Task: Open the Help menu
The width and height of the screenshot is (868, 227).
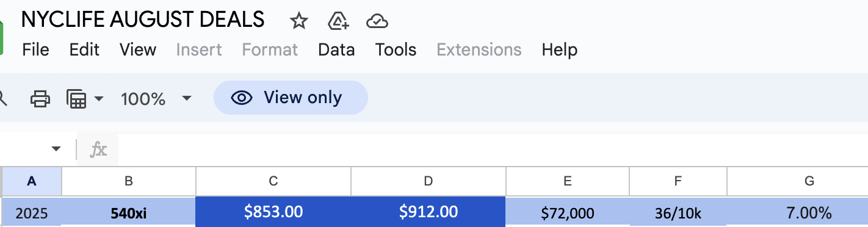Action: 559,49
